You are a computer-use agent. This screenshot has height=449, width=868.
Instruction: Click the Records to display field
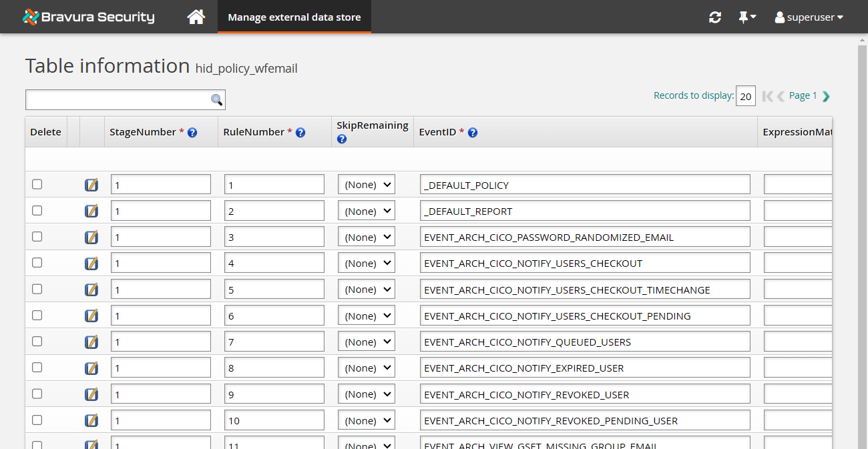746,95
